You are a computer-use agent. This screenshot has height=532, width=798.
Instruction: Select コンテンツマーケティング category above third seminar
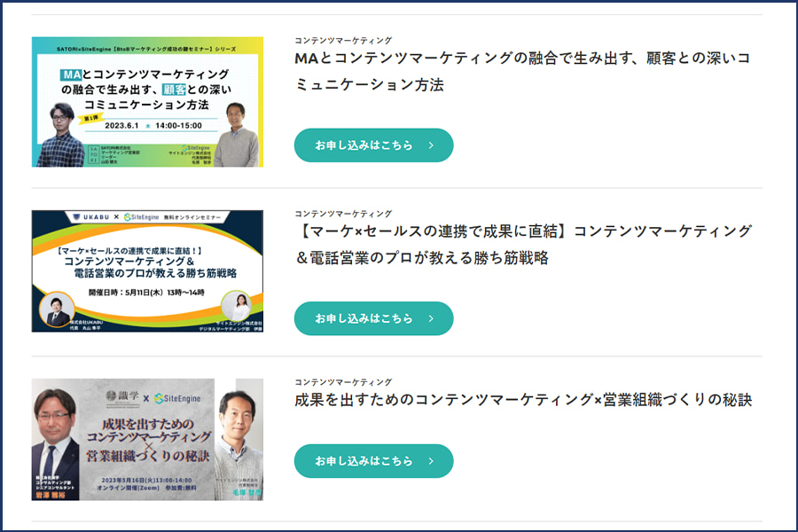click(x=343, y=382)
